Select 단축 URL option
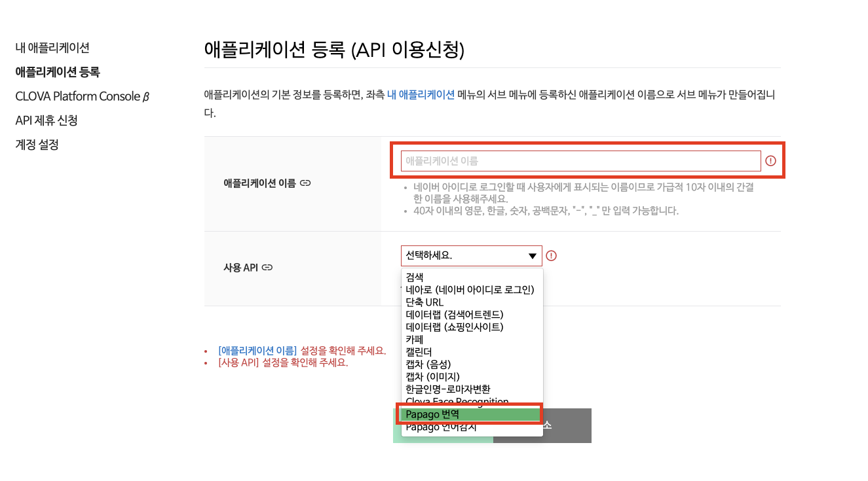This screenshot has height=481, width=868. (472, 302)
